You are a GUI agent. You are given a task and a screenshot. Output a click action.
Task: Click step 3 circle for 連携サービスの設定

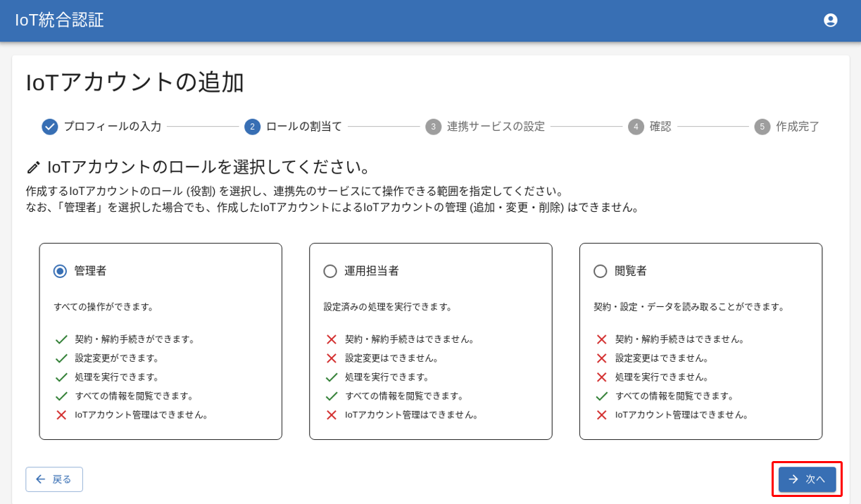coord(433,127)
